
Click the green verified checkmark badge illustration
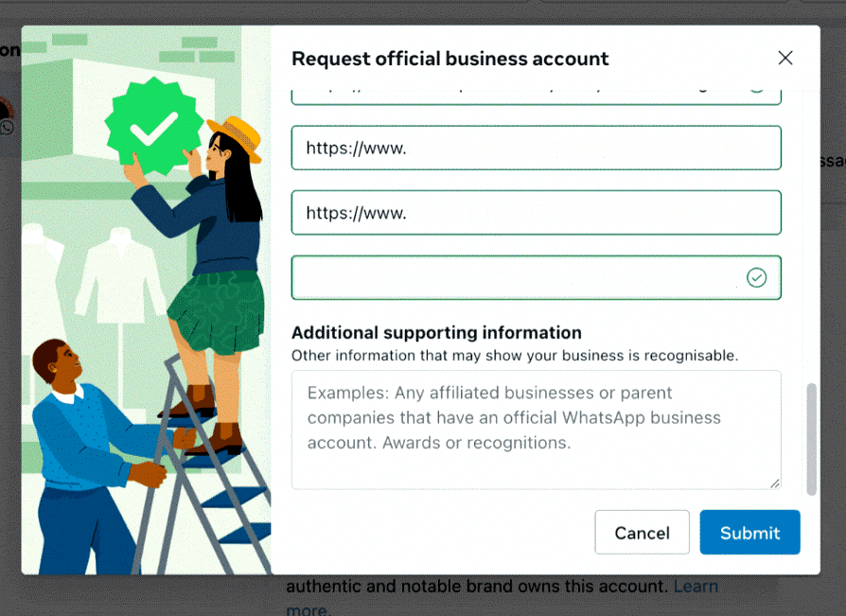[x=153, y=126]
